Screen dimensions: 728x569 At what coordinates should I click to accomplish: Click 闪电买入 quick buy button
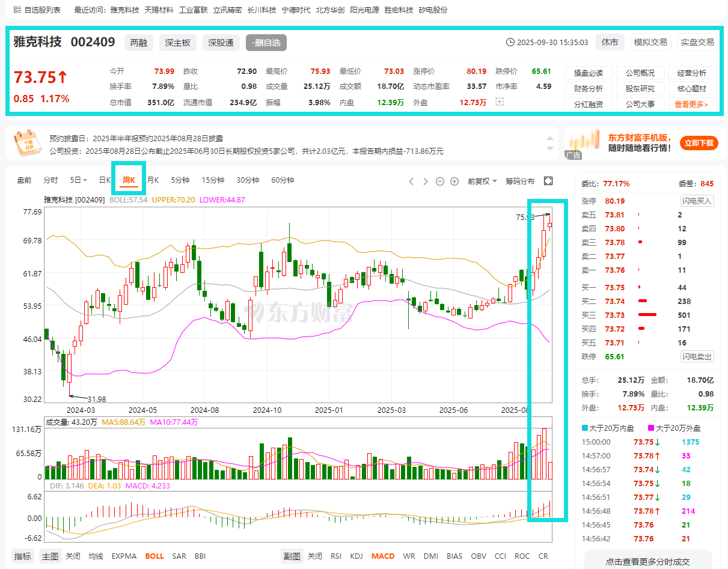697,201
